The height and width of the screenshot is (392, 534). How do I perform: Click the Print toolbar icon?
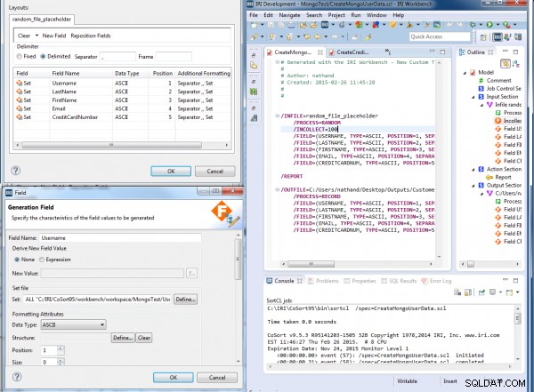click(292, 25)
